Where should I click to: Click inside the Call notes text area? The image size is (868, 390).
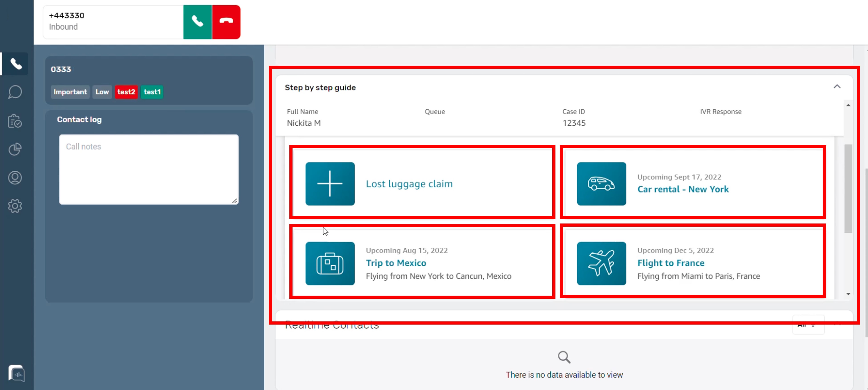tap(149, 169)
